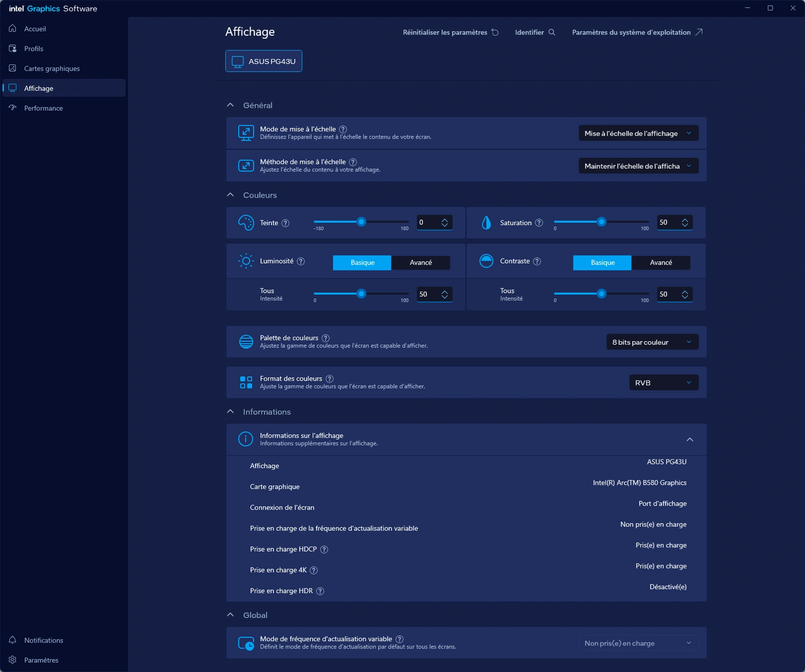Image resolution: width=805 pixels, height=672 pixels.
Task: Click the Teinte slider handle
Action: (362, 222)
